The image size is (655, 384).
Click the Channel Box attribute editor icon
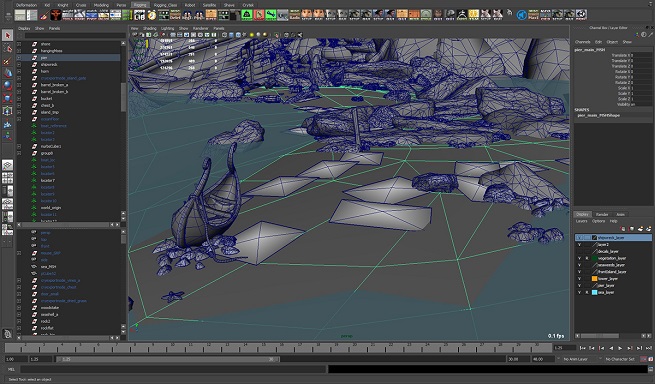pos(643,35)
